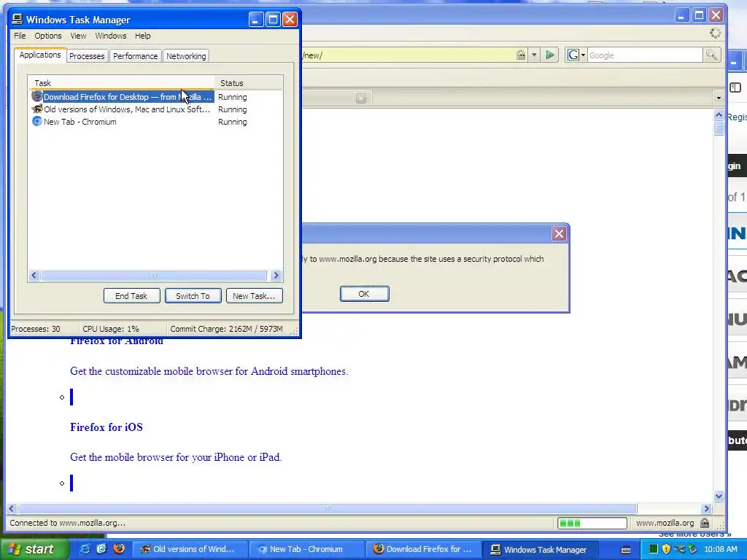Sort by the Status column header
The width and height of the screenshot is (747, 560).
(x=248, y=83)
